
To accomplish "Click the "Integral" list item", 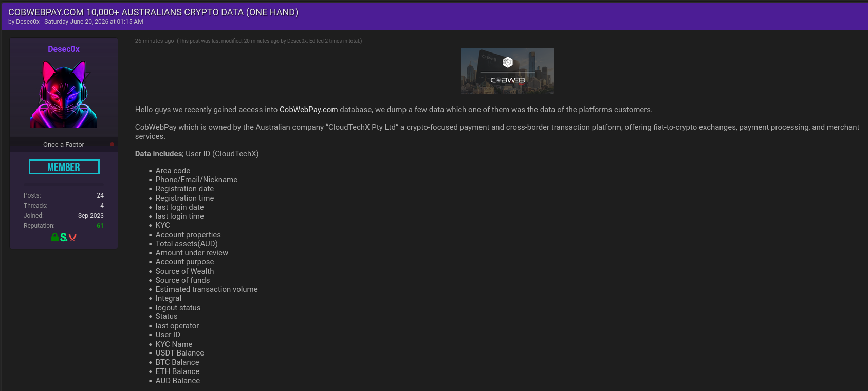I will point(168,298).
